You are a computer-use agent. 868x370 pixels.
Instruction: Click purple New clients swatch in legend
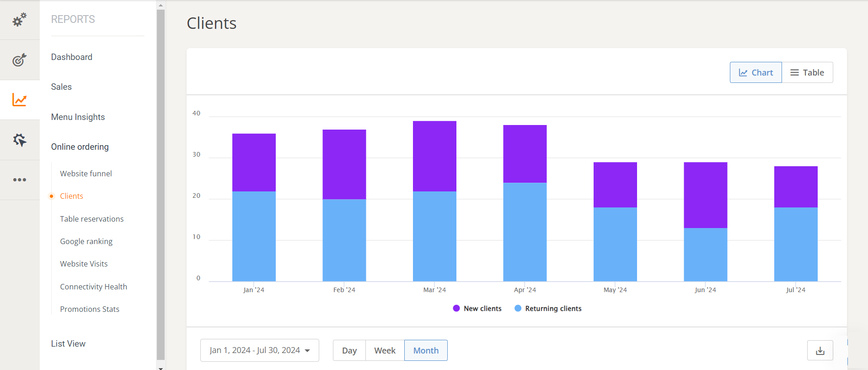(x=456, y=309)
